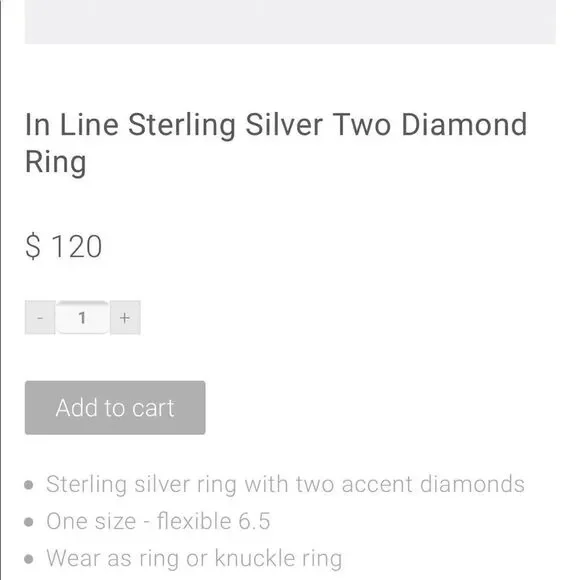Click the $ 120 price
The height and width of the screenshot is (580, 580).
[x=64, y=246]
